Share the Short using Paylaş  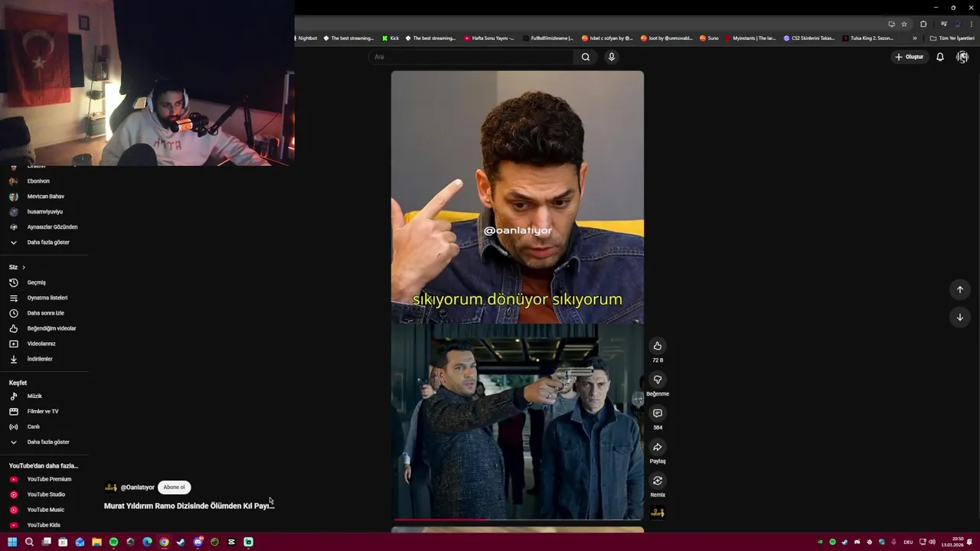point(657,447)
